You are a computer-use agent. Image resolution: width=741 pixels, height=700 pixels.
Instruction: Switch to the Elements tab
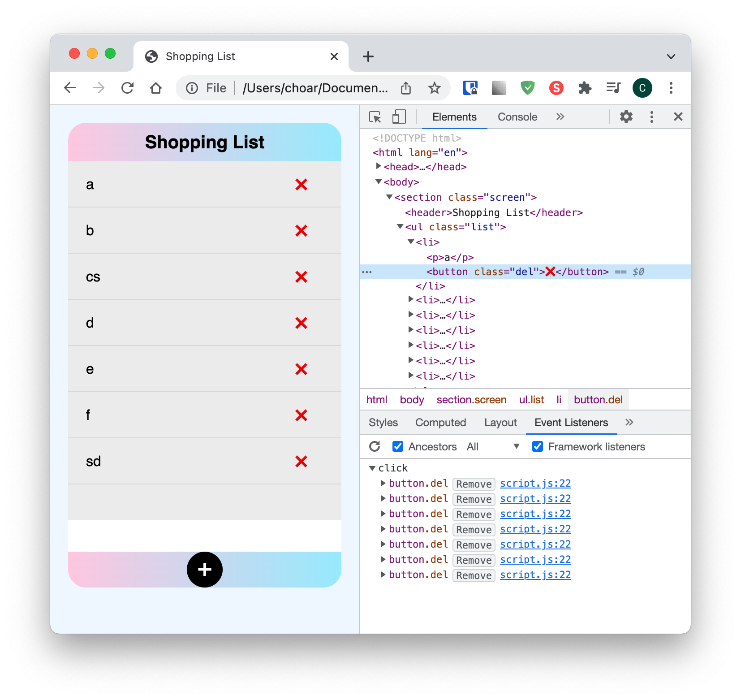pyautogui.click(x=454, y=117)
